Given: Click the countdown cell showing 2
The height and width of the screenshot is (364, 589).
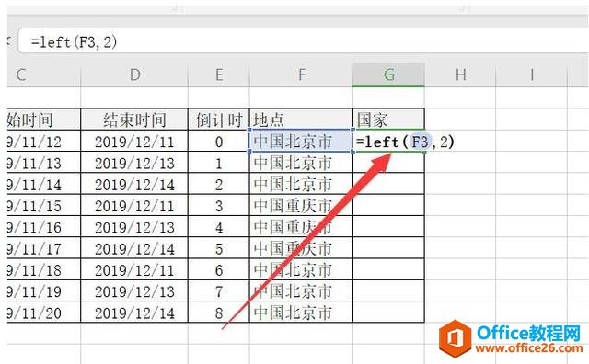Looking at the screenshot, I should (219, 184).
